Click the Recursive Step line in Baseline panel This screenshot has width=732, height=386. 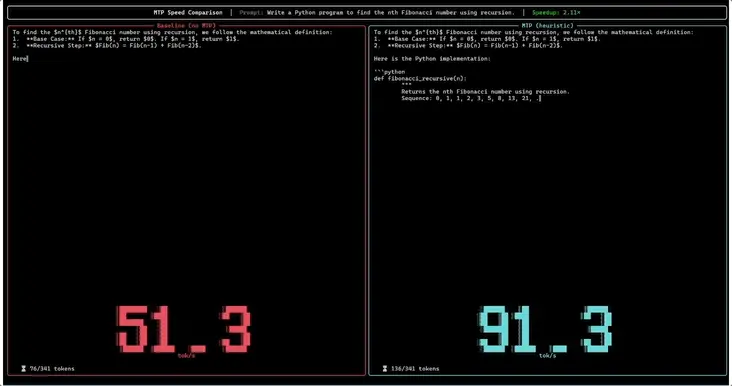pyautogui.click(x=107, y=46)
